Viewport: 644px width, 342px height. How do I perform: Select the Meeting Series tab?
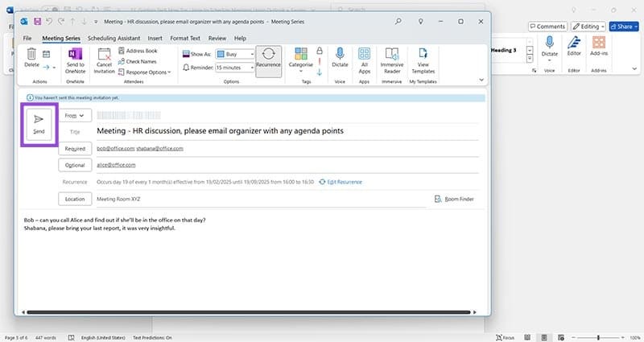(61, 38)
